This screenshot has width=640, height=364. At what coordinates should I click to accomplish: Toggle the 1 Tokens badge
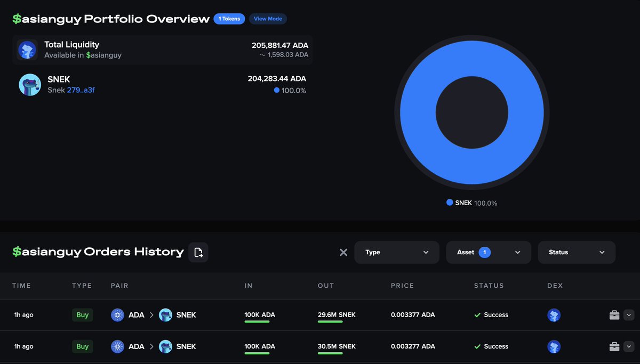pos(229,19)
